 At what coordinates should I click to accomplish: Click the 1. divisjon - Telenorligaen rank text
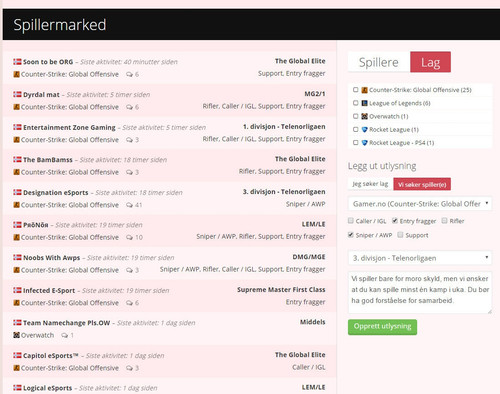click(x=284, y=127)
